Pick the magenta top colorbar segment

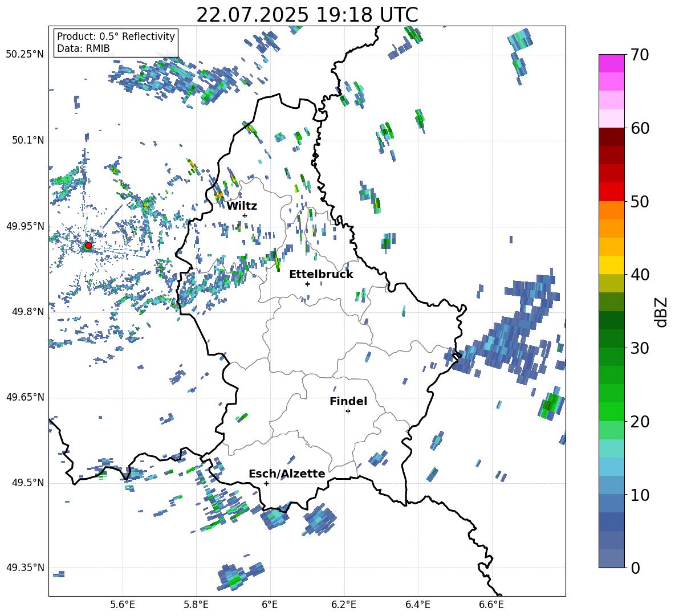(612, 63)
